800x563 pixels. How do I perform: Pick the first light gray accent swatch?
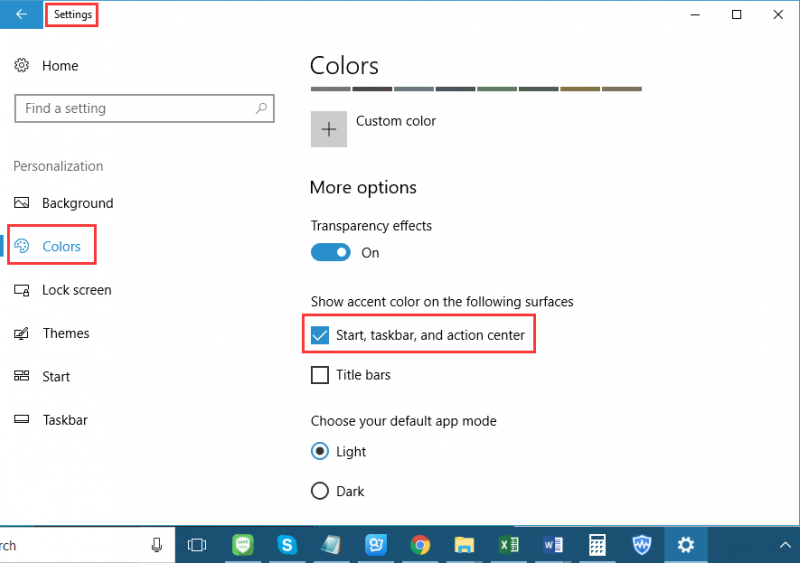(x=331, y=89)
